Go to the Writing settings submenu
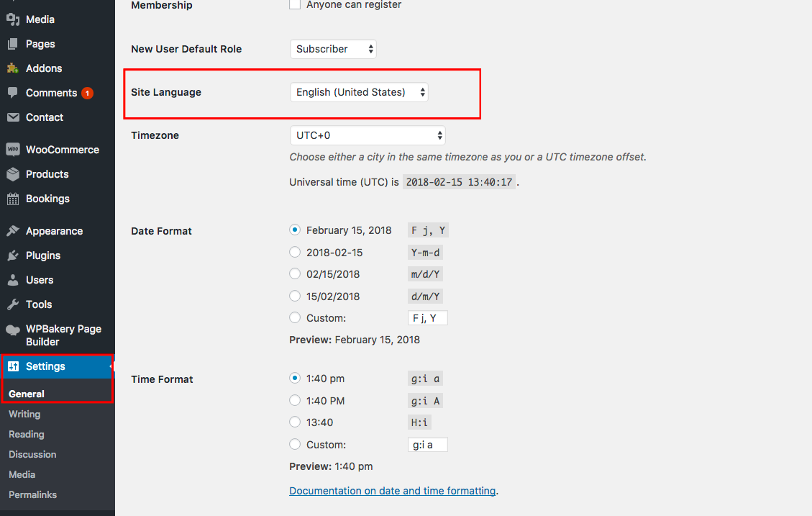This screenshot has width=812, height=516. 24,414
